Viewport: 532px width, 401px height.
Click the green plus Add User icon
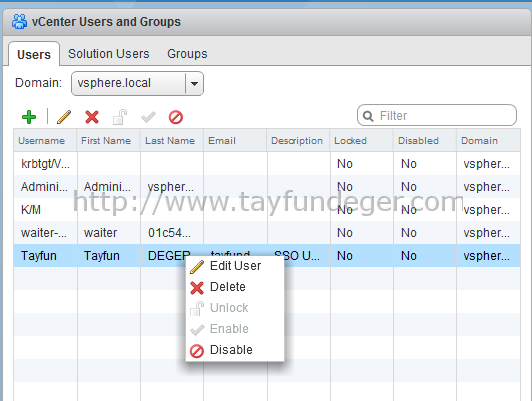pos(29,117)
